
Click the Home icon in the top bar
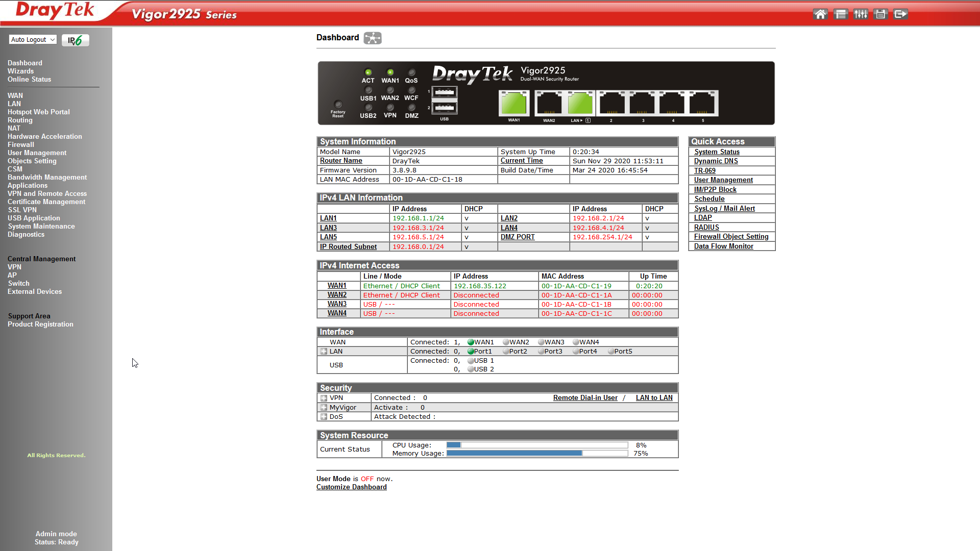820,14
